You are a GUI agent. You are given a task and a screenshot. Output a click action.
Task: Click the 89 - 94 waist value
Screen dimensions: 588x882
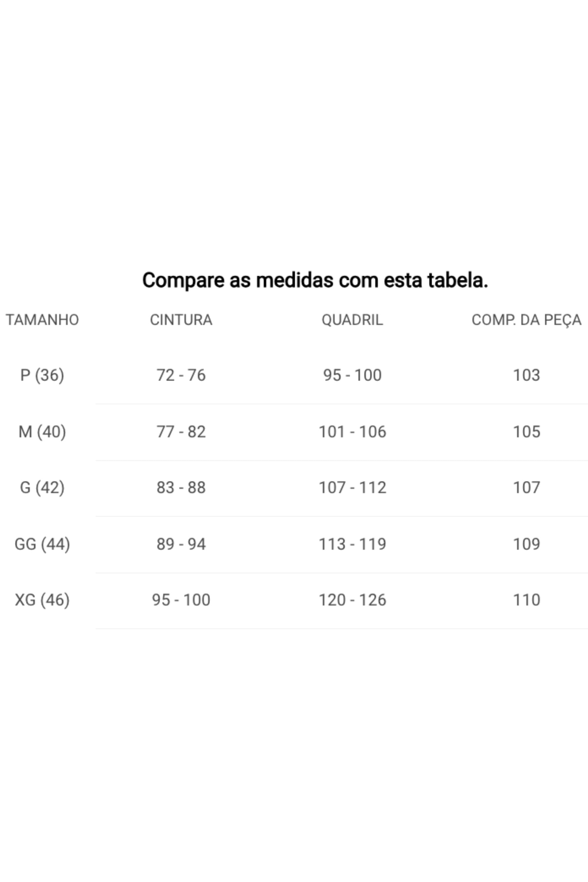tap(181, 544)
